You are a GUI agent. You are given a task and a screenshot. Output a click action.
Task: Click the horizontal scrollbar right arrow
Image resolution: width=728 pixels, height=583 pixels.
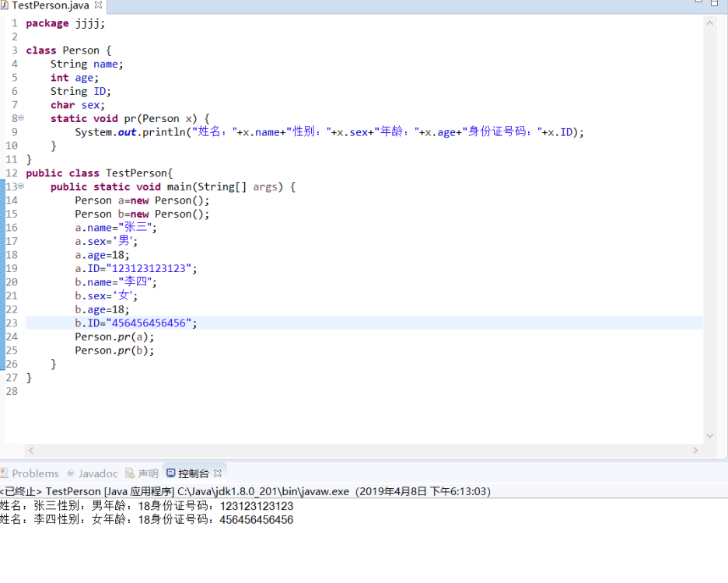coord(695,450)
